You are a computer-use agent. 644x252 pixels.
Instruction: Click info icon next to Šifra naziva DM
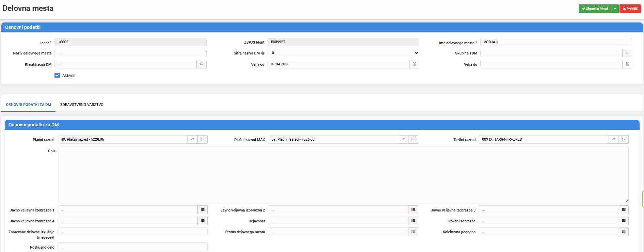[x=263, y=53]
